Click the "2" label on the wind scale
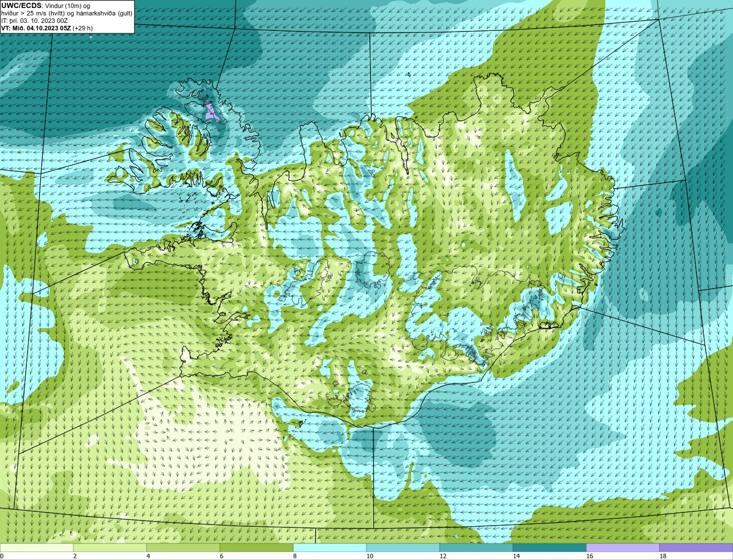 click(75, 556)
